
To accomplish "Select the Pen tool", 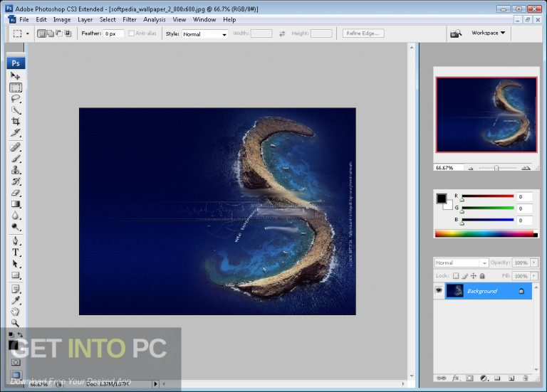I will click(16, 240).
